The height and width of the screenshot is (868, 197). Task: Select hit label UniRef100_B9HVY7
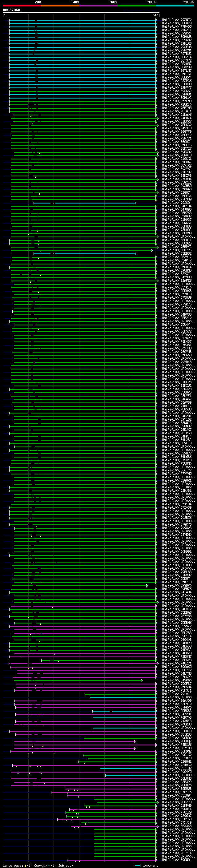(177, 88)
